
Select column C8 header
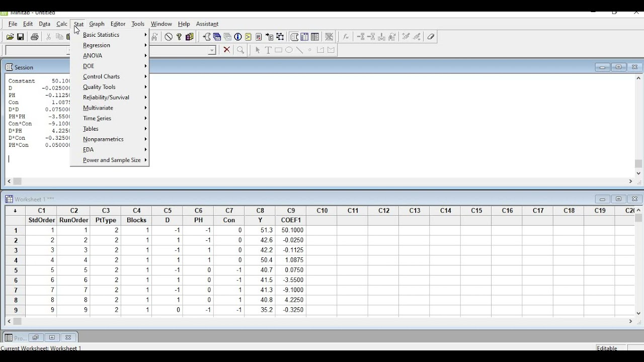(x=260, y=211)
